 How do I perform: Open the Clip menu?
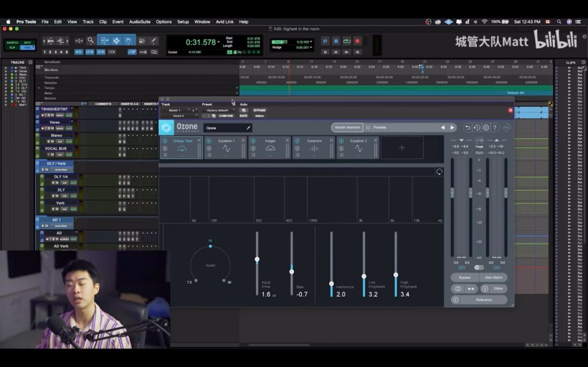click(103, 22)
